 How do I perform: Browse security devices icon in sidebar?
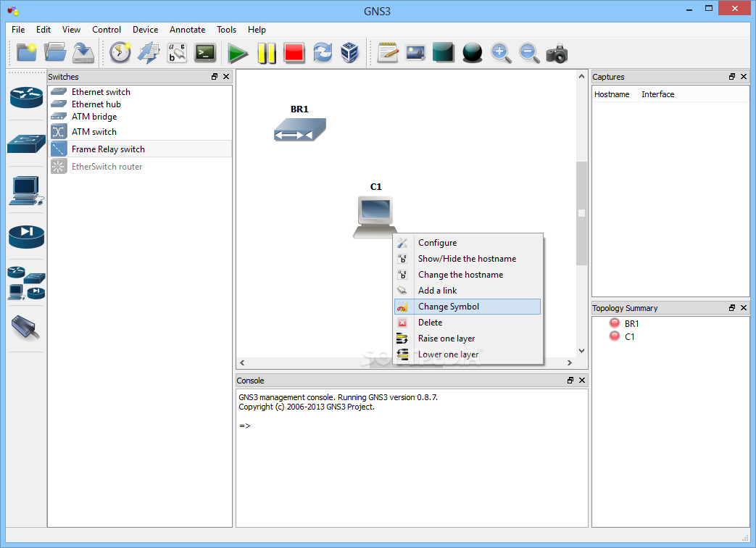(x=27, y=236)
